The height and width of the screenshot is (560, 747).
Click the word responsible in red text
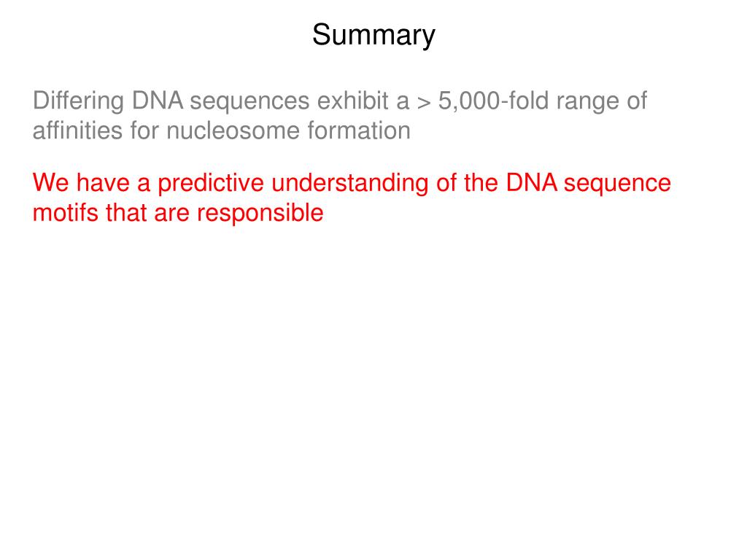click(x=260, y=214)
